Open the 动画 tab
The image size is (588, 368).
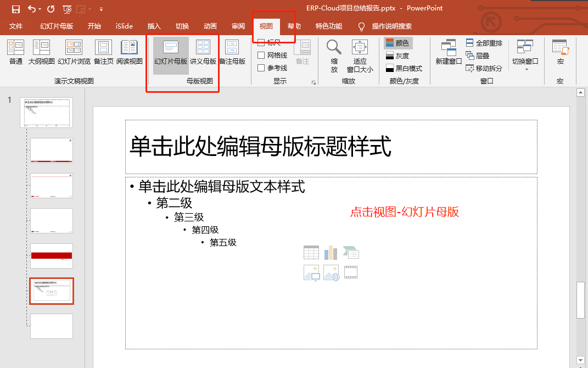coord(210,26)
